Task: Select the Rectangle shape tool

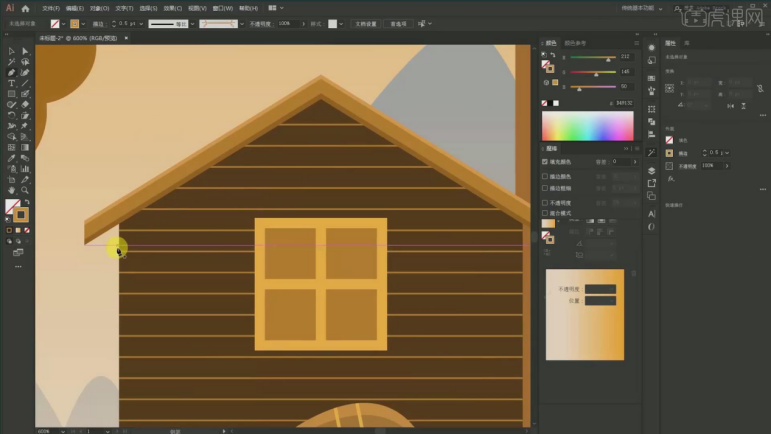Action: (11, 93)
